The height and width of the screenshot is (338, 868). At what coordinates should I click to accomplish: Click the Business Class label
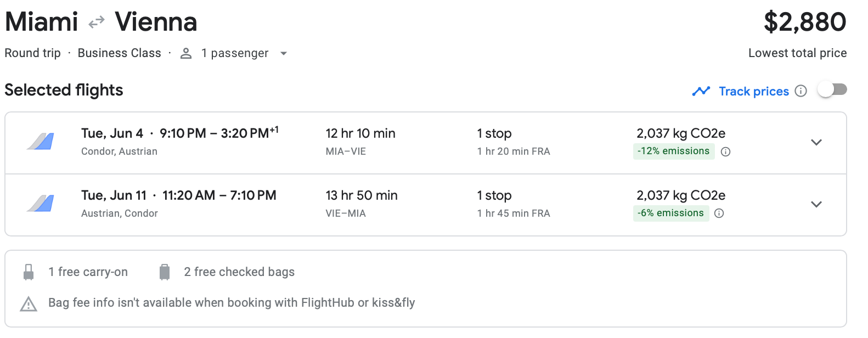click(x=119, y=53)
